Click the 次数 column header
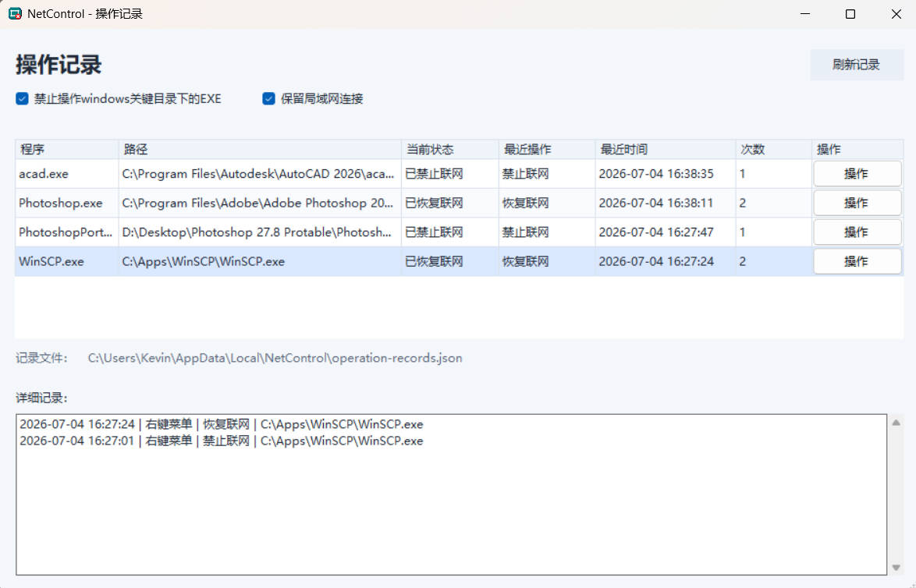Screen dimensions: 916x588 pos(773,150)
